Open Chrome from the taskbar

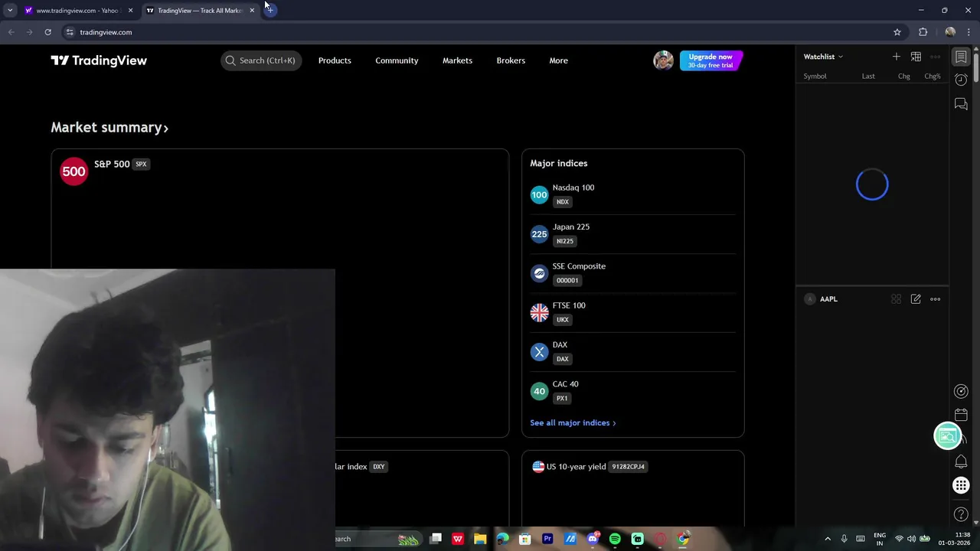tap(683, 539)
